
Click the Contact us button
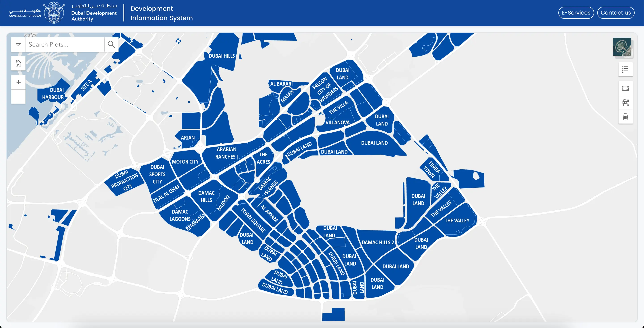click(616, 13)
